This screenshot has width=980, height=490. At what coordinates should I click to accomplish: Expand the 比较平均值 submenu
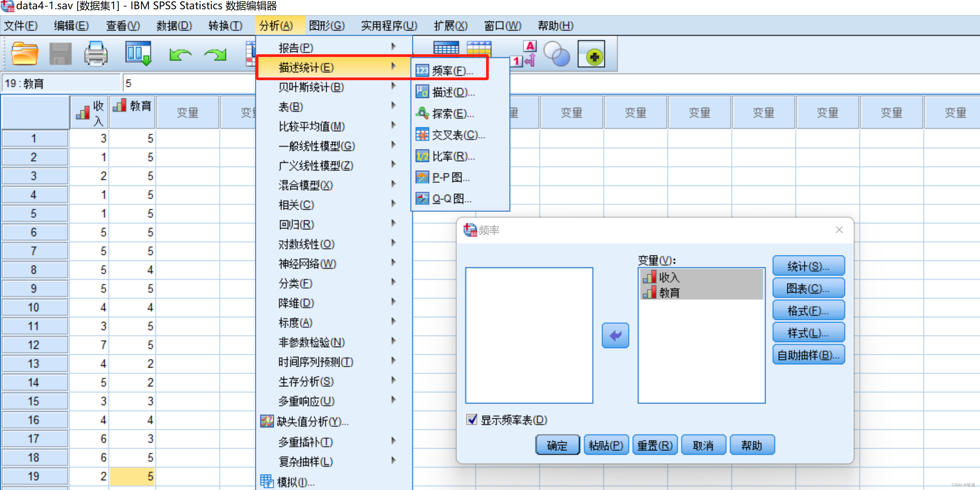(312, 126)
